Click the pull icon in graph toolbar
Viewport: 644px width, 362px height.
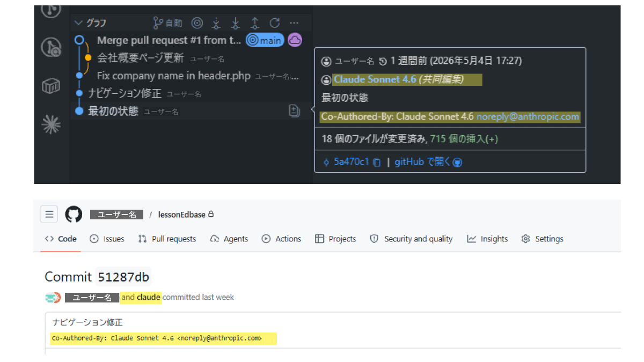tap(236, 23)
